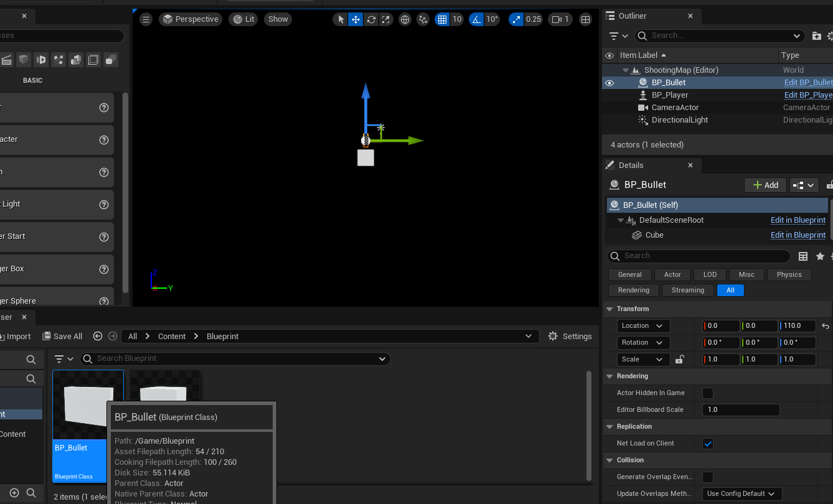Viewport: 833px width, 504px height.
Task: Open viewport layout grid options
Action: (586, 19)
